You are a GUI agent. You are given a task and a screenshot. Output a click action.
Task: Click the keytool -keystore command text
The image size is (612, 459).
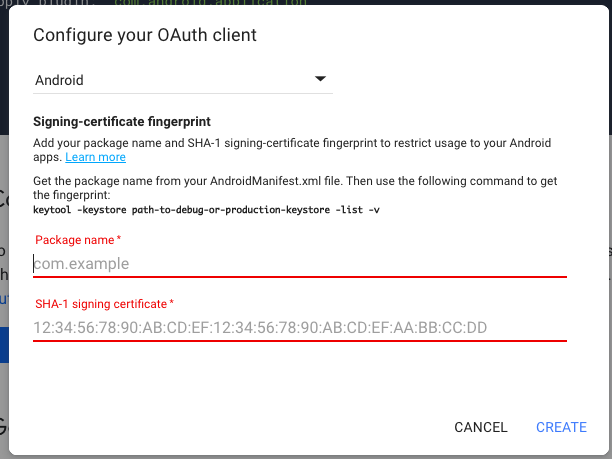pyautogui.click(x=206, y=210)
